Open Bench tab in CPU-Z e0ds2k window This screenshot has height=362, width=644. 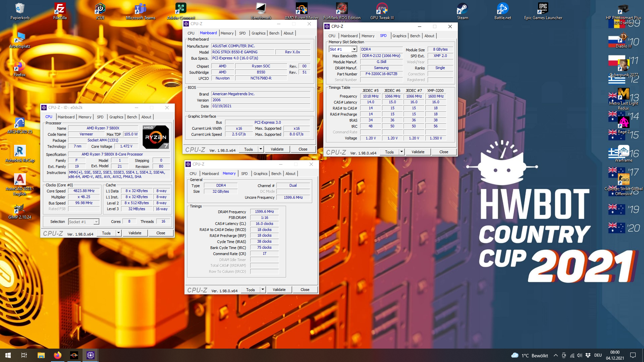tap(132, 117)
